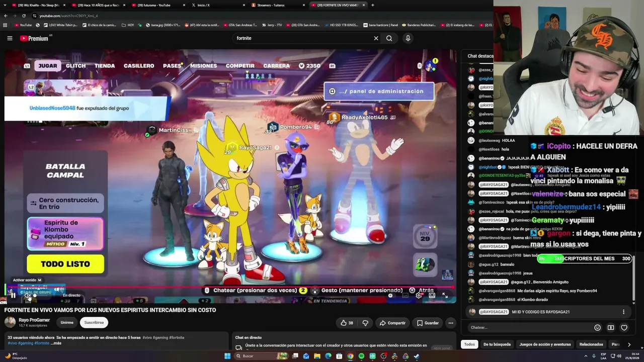This screenshot has height=362, width=644.
Task: Show hidden system tray icons
Action: click(586, 356)
